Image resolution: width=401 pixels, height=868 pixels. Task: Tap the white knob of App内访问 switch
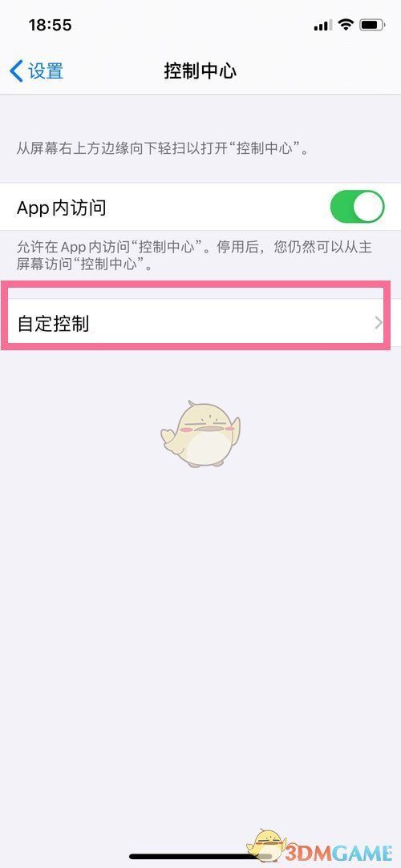click(368, 207)
